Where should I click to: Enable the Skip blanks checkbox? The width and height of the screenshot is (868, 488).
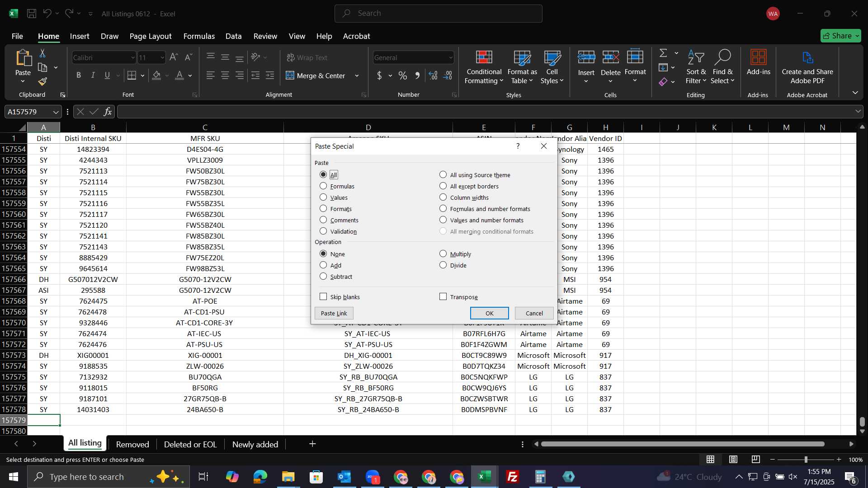[340, 297]
